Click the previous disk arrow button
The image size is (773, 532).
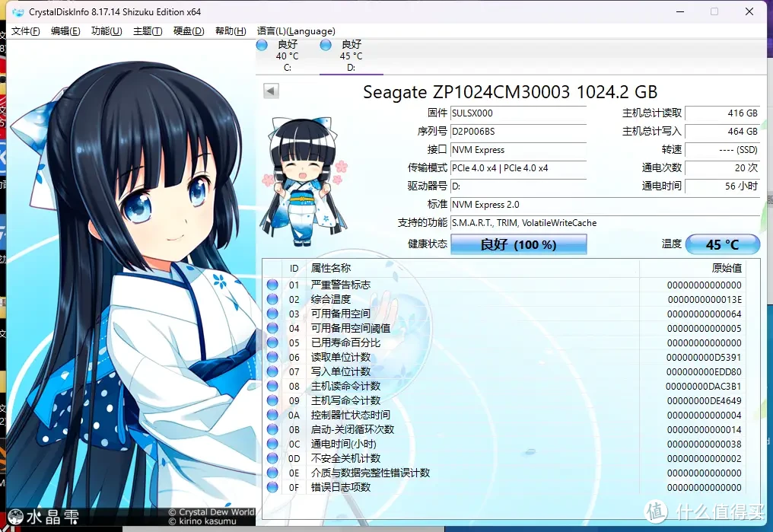click(271, 91)
